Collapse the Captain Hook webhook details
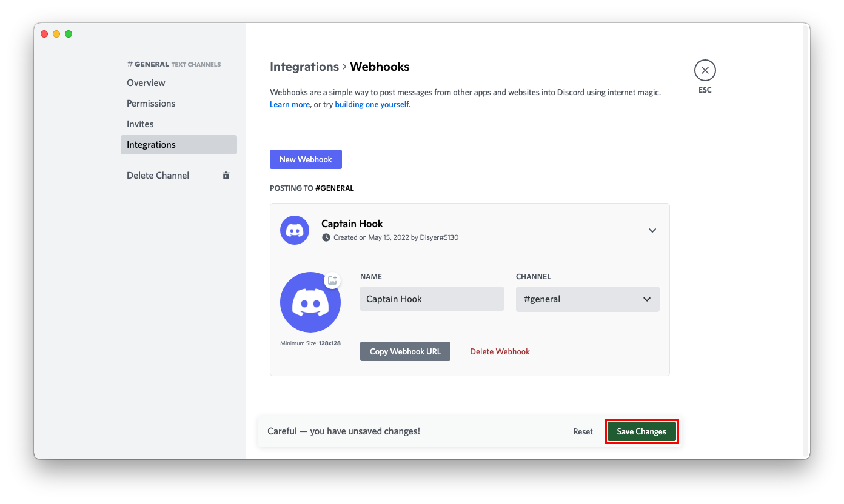This screenshot has width=844, height=504. coord(652,230)
